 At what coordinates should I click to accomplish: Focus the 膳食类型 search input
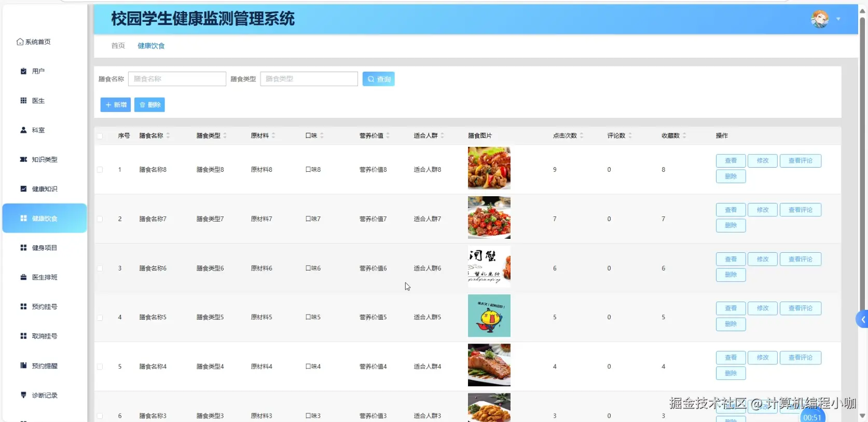tap(309, 79)
